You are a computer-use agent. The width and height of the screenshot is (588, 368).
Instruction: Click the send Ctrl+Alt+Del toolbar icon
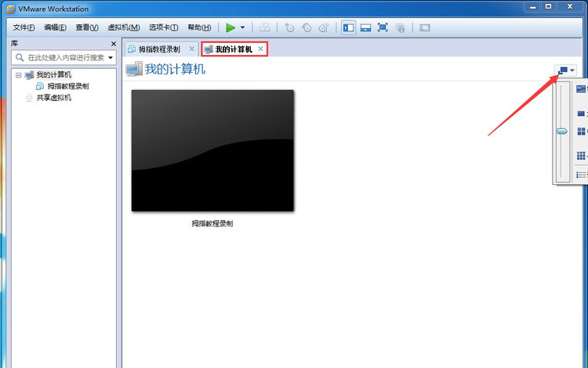point(265,27)
